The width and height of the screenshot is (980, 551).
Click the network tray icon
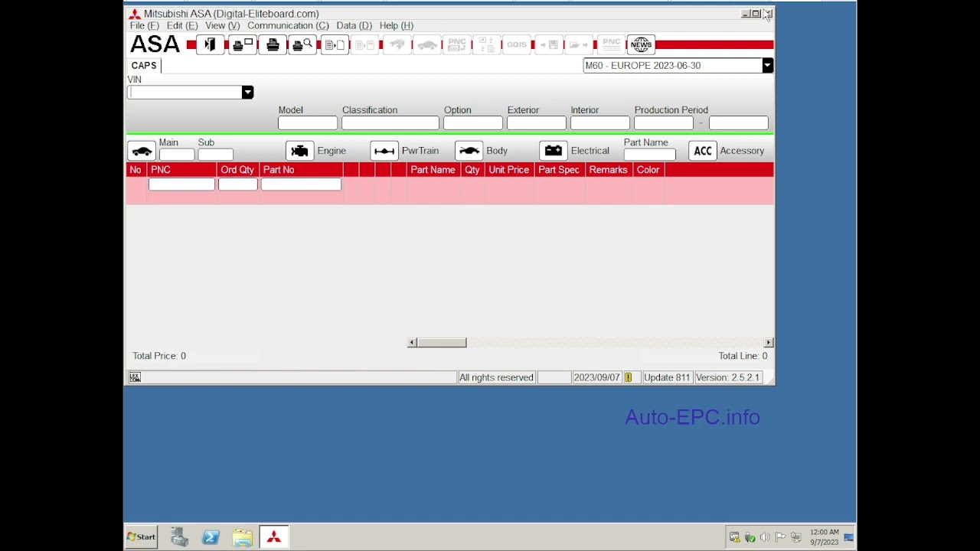pyautogui.click(x=795, y=537)
